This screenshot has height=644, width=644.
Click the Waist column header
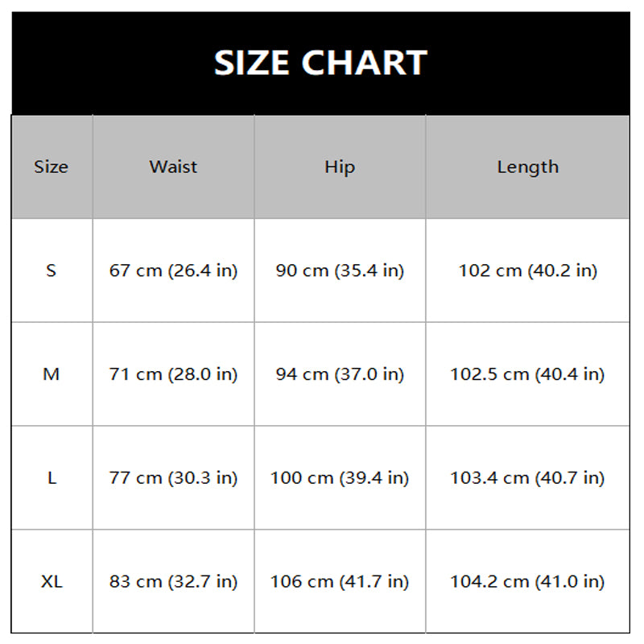pos(173,167)
